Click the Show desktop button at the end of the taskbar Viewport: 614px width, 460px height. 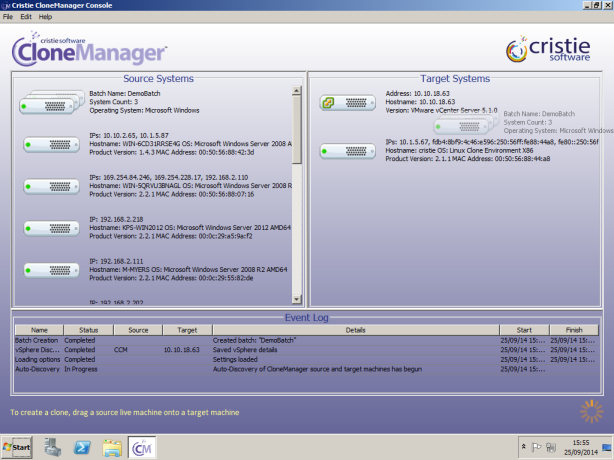[x=607, y=447]
